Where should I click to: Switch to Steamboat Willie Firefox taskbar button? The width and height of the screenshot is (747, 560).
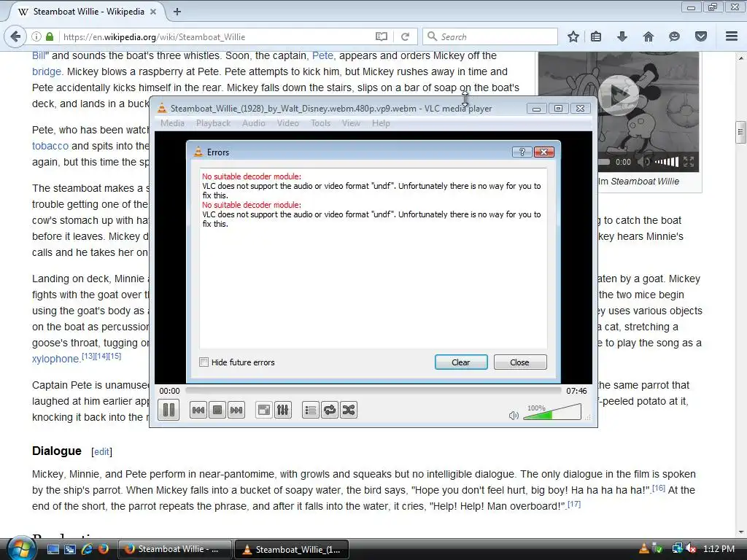click(x=174, y=549)
